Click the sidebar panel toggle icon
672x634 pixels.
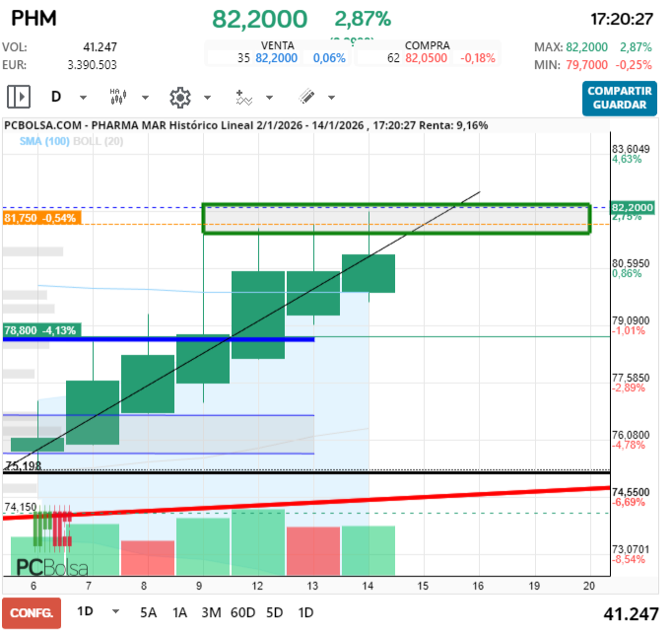pyautogui.click(x=19, y=97)
